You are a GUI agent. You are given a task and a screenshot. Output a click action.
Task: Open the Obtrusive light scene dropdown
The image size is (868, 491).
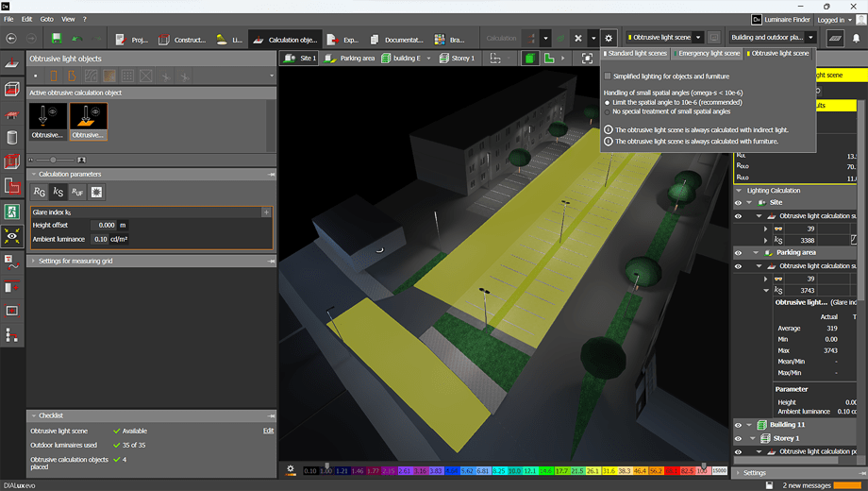coord(698,38)
